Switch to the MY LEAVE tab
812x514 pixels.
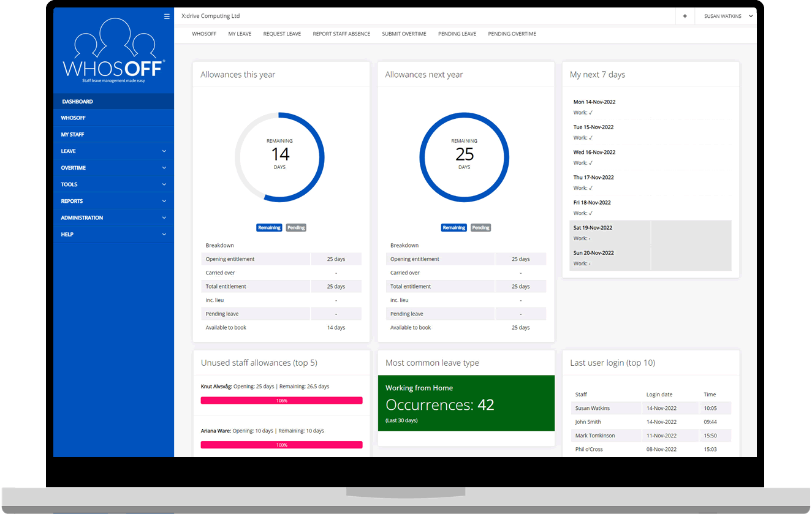click(x=240, y=34)
